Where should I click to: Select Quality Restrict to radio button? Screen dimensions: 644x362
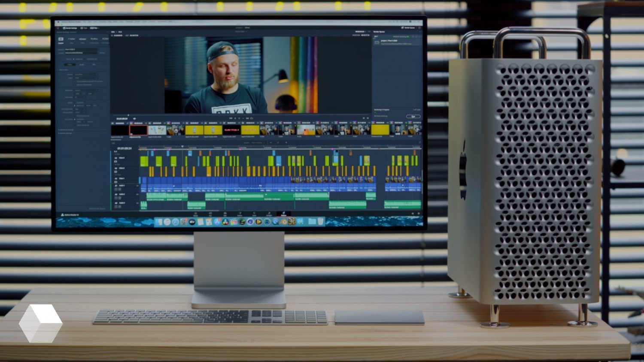pyautogui.click(x=75, y=106)
